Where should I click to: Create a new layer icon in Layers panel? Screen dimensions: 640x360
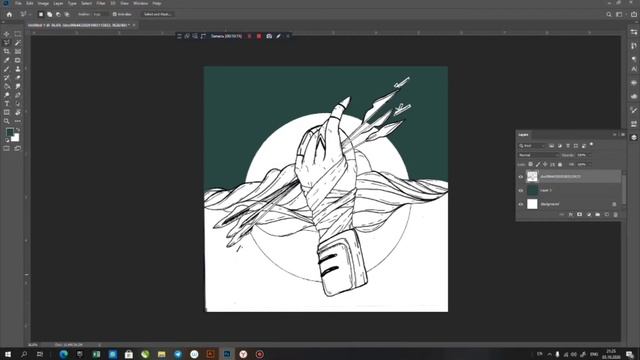607,215
